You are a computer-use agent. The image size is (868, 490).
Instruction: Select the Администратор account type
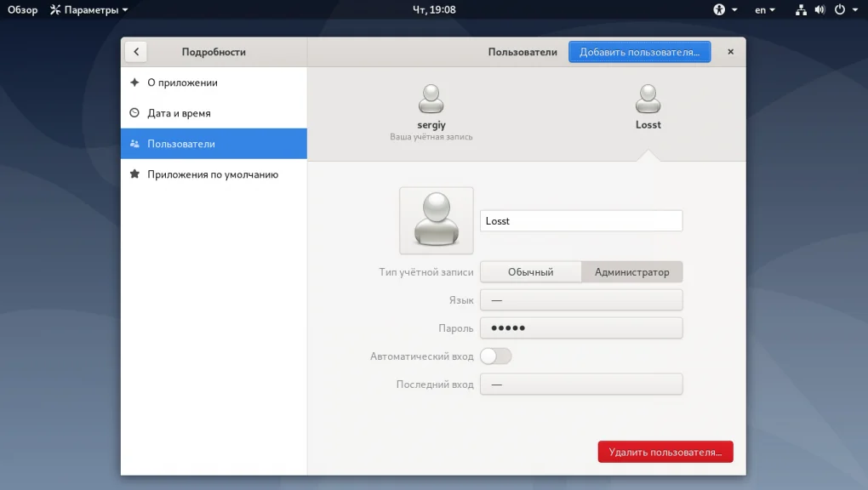click(x=631, y=271)
